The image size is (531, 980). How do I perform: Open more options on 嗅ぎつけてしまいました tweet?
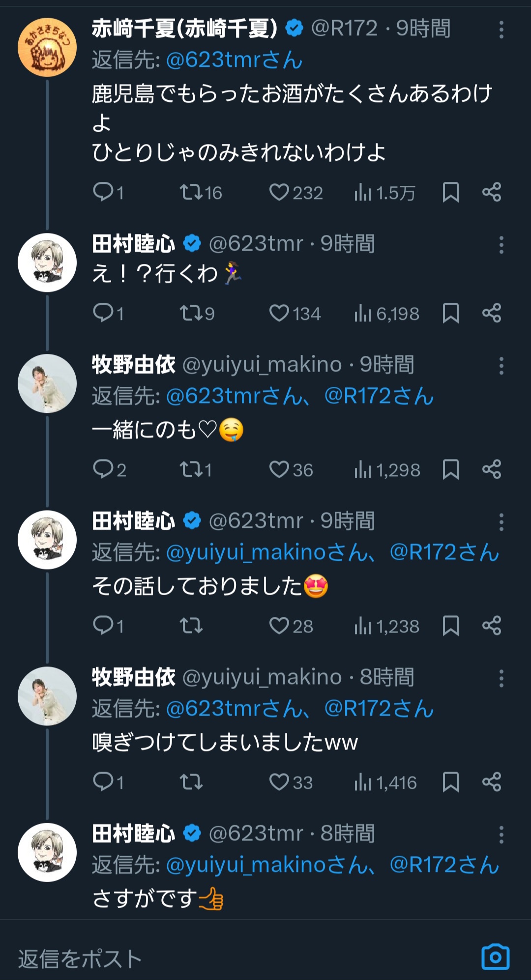pos(501,678)
